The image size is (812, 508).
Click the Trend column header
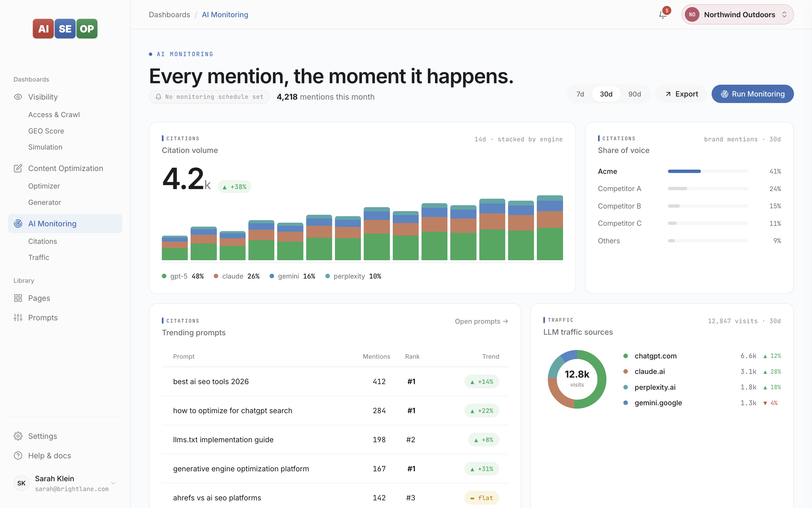click(x=491, y=356)
